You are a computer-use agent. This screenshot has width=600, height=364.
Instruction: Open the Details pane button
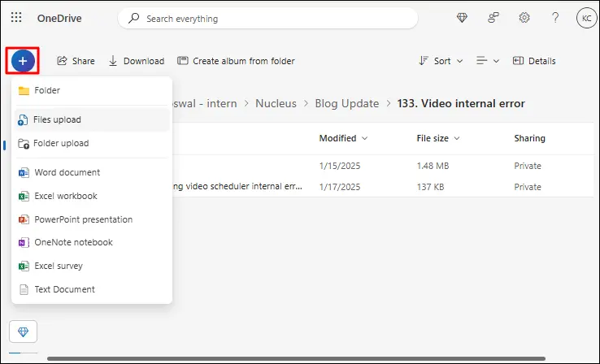pos(534,61)
